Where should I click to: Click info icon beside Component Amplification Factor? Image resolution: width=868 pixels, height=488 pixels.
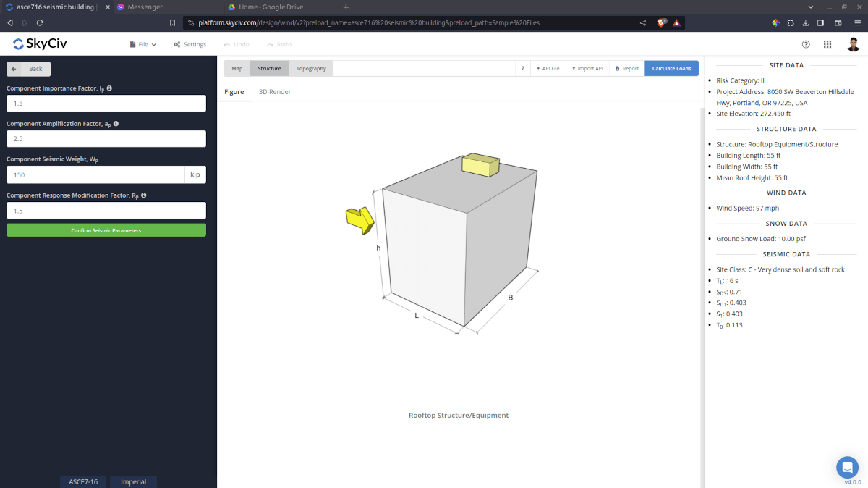tap(116, 124)
